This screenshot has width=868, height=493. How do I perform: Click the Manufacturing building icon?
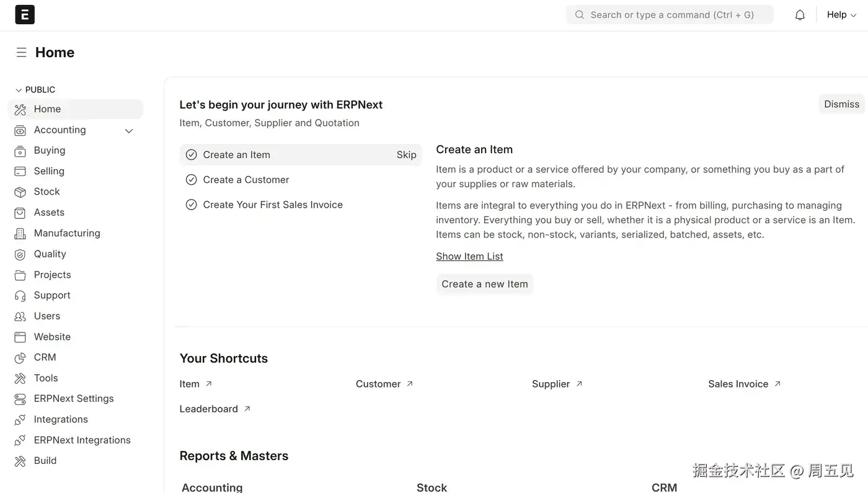click(x=20, y=234)
